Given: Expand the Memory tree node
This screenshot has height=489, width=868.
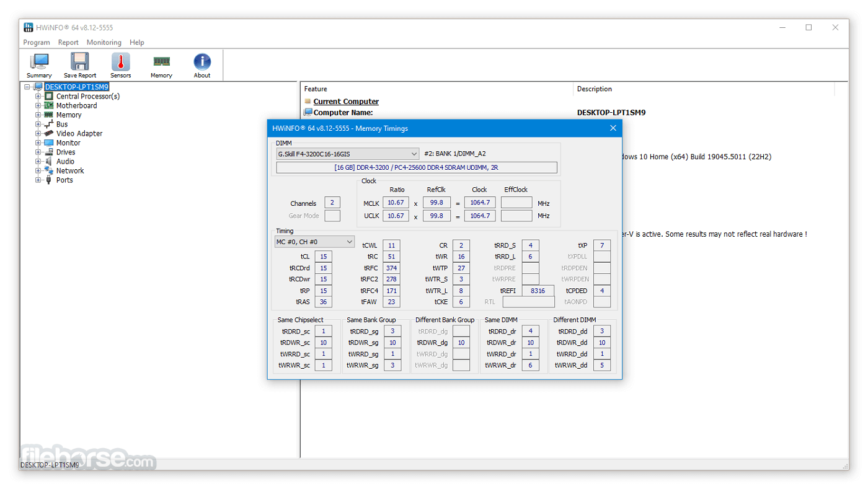Looking at the screenshot, I should pyautogui.click(x=38, y=115).
